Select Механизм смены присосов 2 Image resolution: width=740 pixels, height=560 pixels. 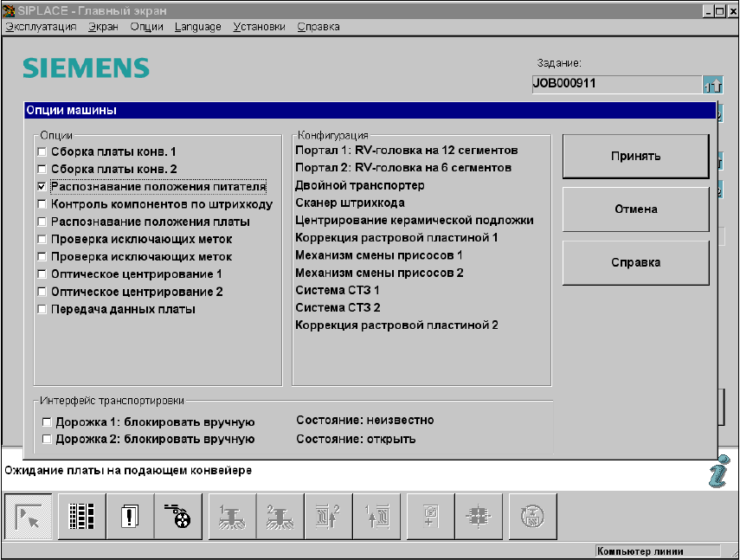pyautogui.click(x=379, y=273)
